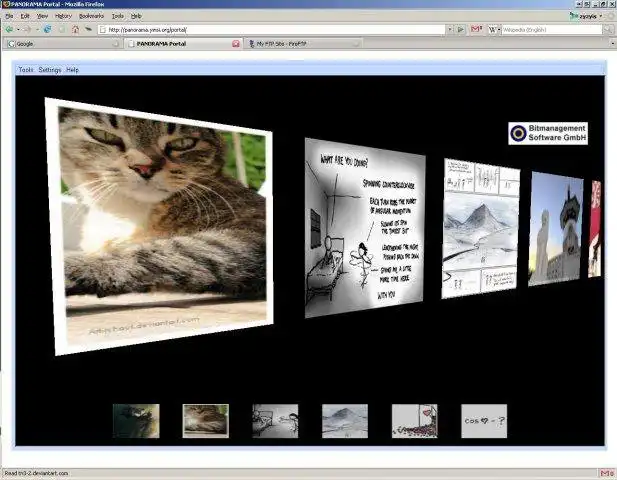
Task: Click the heart flowers thumbnail
Action: [415, 421]
